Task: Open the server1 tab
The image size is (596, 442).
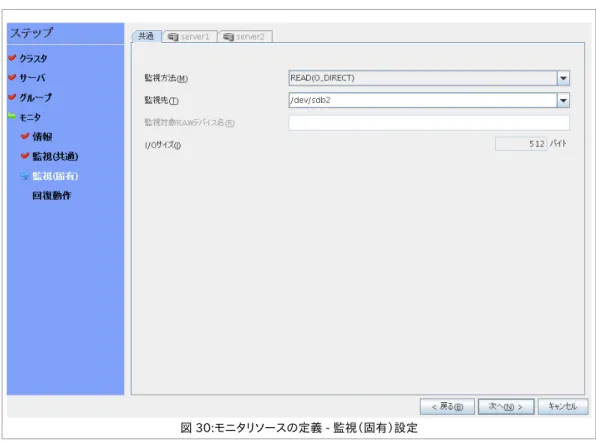Action: point(189,37)
